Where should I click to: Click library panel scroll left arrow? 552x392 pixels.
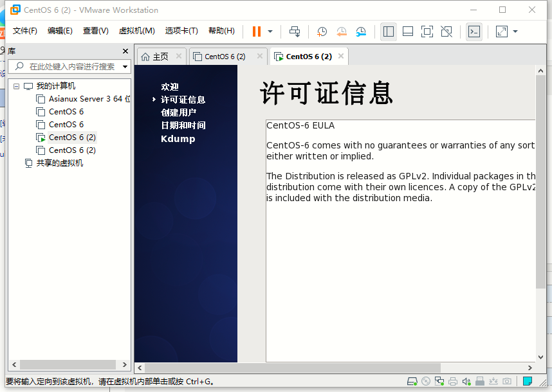(14, 364)
